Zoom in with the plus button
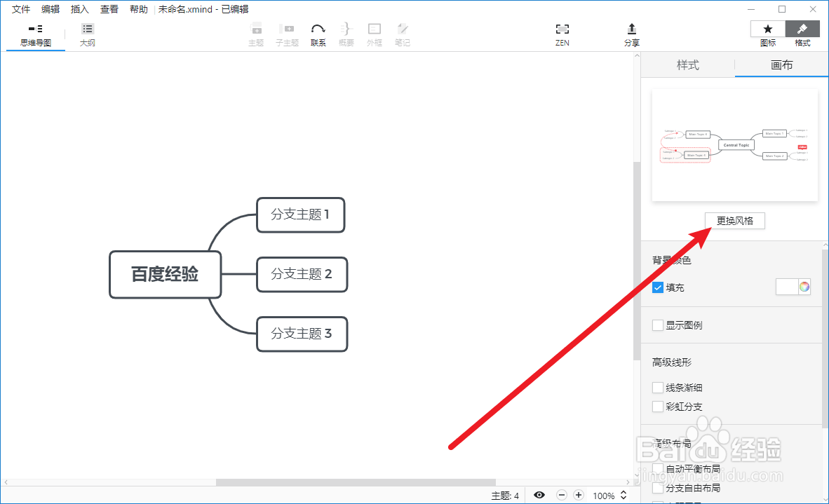829x504 pixels. (x=579, y=495)
